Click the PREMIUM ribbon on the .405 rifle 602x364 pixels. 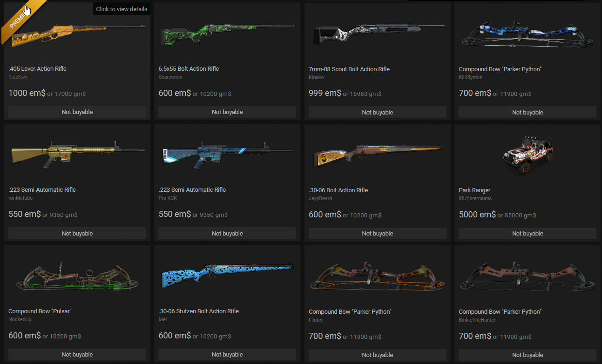pos(21,19)
